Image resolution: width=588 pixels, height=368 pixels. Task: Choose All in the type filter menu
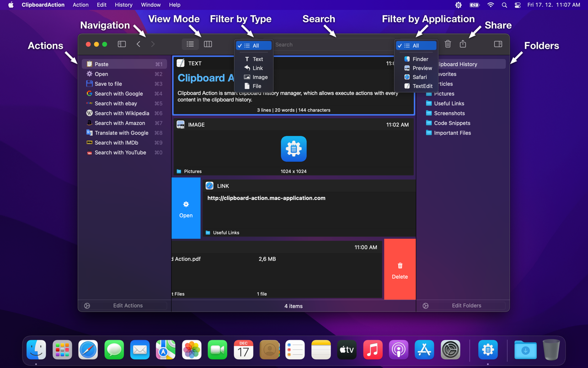click(x=254, y=46)
